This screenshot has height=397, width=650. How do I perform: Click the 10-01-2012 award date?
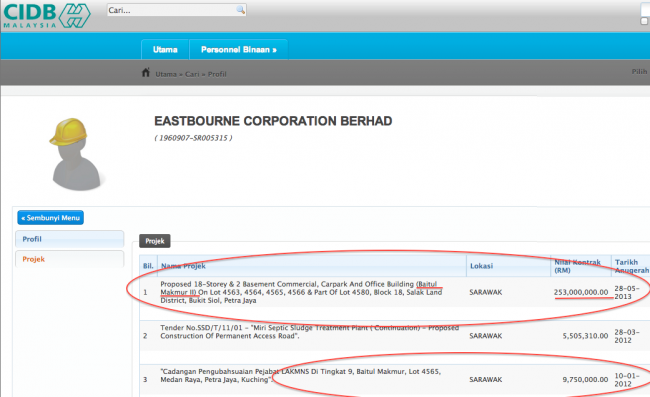627,380
